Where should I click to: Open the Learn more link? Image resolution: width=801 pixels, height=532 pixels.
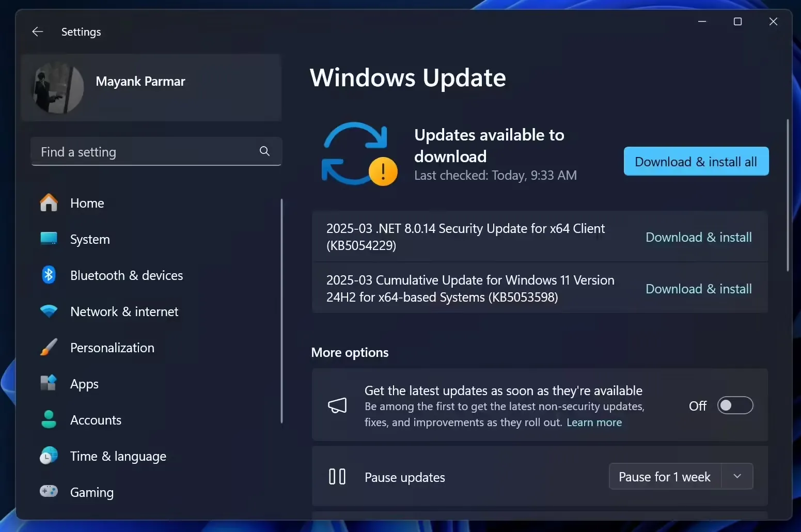coord(594,423)
